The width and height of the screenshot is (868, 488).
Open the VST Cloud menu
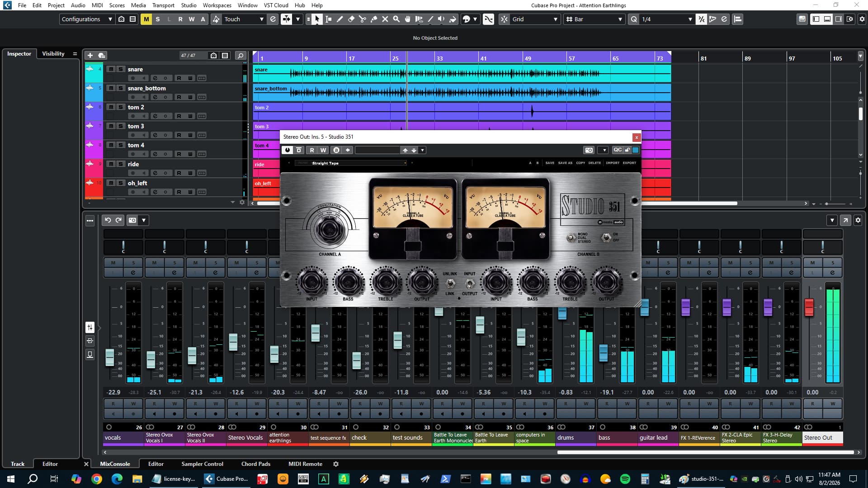[x=276, y=5]
